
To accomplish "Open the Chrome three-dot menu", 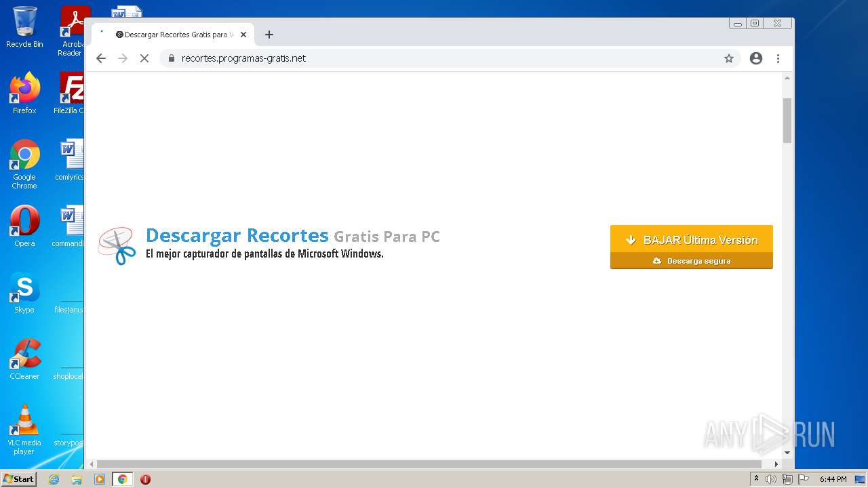I will 778,58.
